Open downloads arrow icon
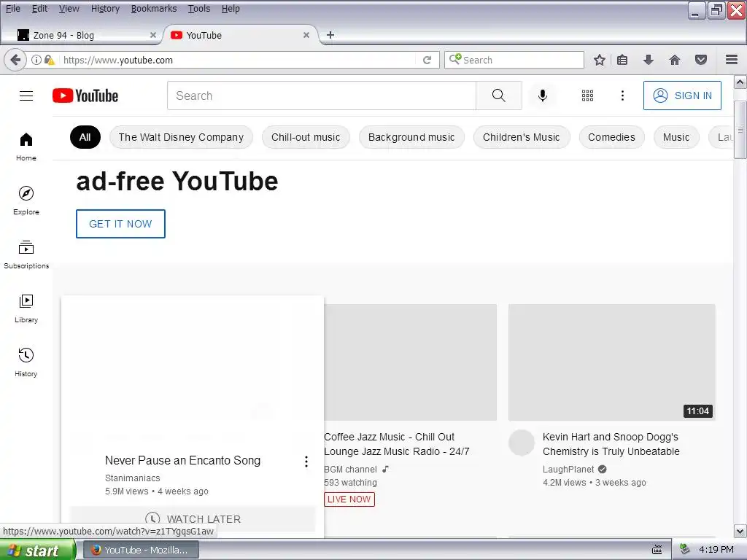747x560 pixels. [x=648, y=60]
